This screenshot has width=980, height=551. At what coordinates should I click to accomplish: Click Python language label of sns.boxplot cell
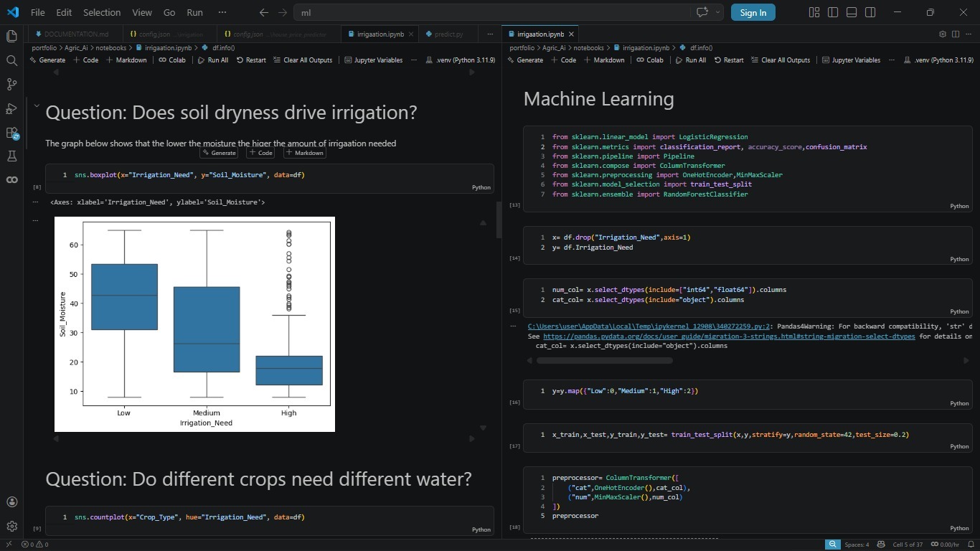(x=481, y=187)
